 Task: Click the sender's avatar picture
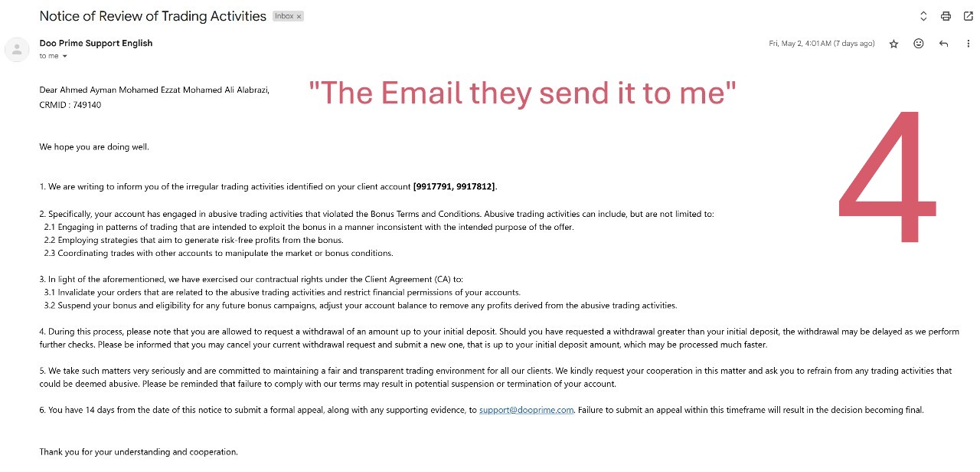[x=17, y=50]
